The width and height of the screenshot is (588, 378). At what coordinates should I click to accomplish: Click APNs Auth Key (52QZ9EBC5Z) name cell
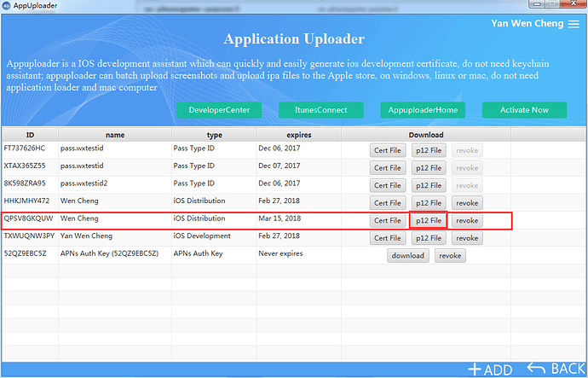pos(115,253)
